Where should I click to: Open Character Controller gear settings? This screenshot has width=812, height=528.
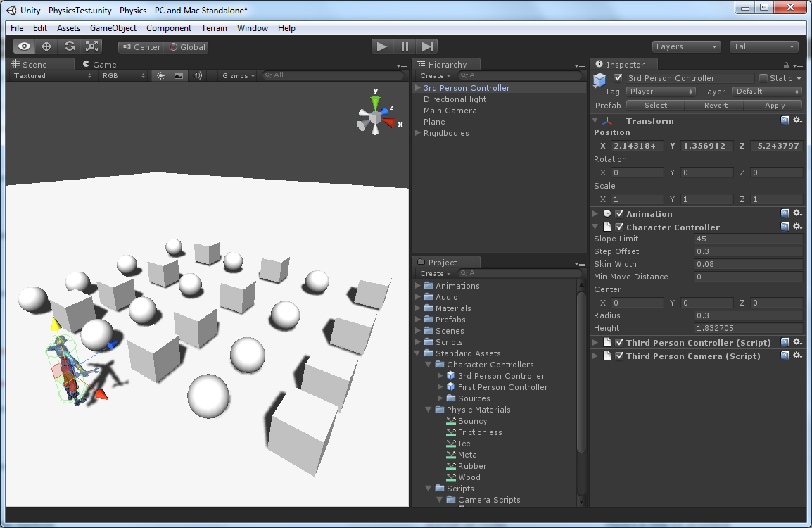click(797, 227)
